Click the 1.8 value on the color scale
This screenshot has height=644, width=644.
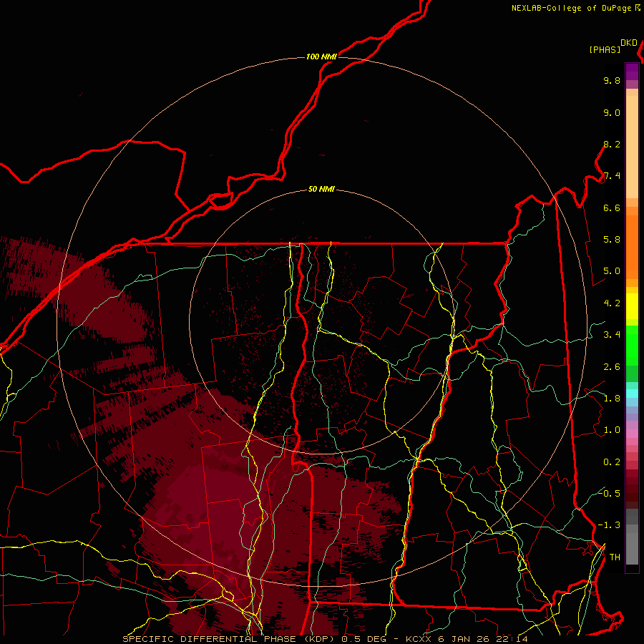coord(612,399)
